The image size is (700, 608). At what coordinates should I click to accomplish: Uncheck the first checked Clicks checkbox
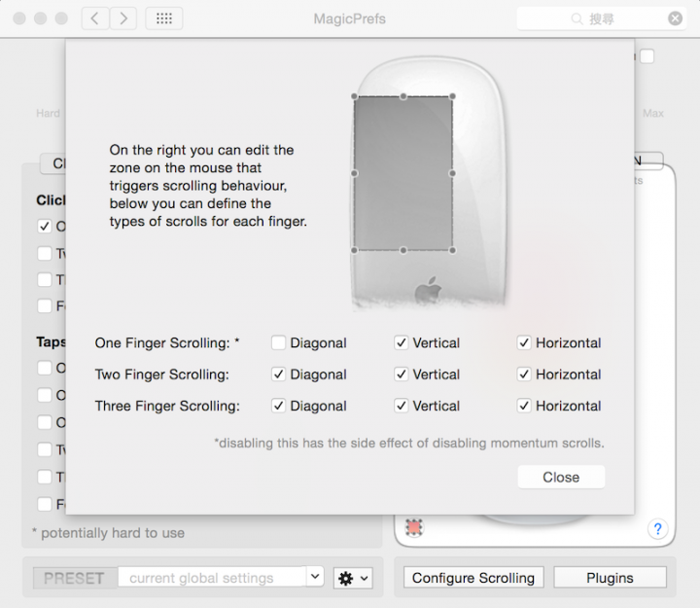(44, 226)
